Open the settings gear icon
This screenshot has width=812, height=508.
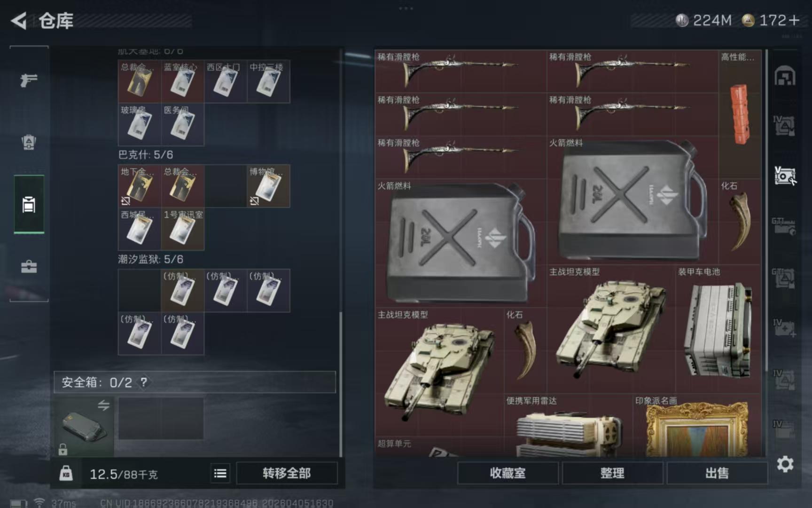pyautogui.click(x=785, y=464)
